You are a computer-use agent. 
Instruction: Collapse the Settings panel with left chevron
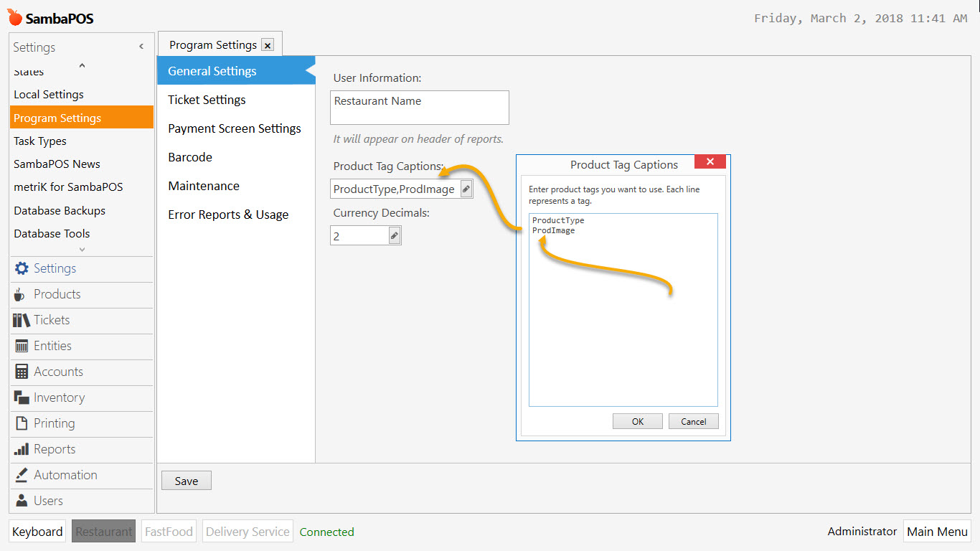click(141, 47)
